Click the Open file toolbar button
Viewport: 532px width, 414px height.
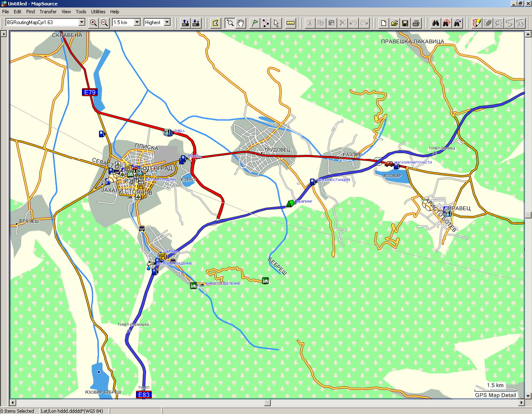point(394,23)
